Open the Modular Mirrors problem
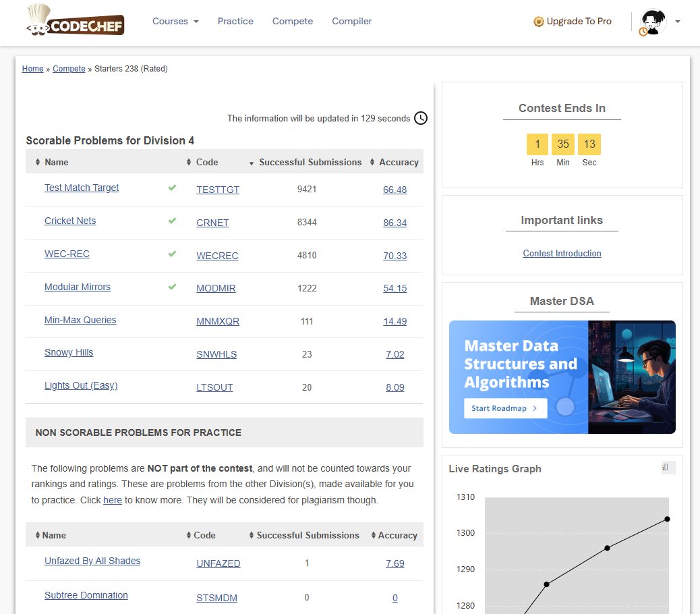 [78, 287]
